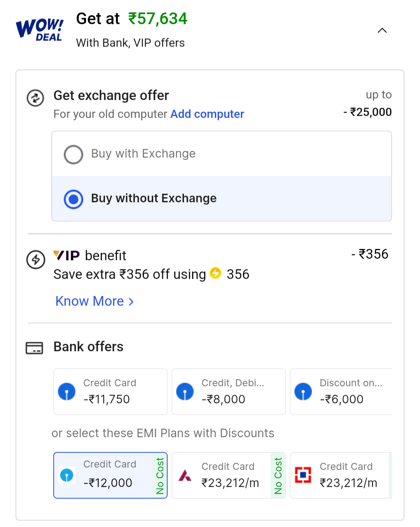
Task: Click the Axis Bank logo icon
Action: tap(185, 475)
